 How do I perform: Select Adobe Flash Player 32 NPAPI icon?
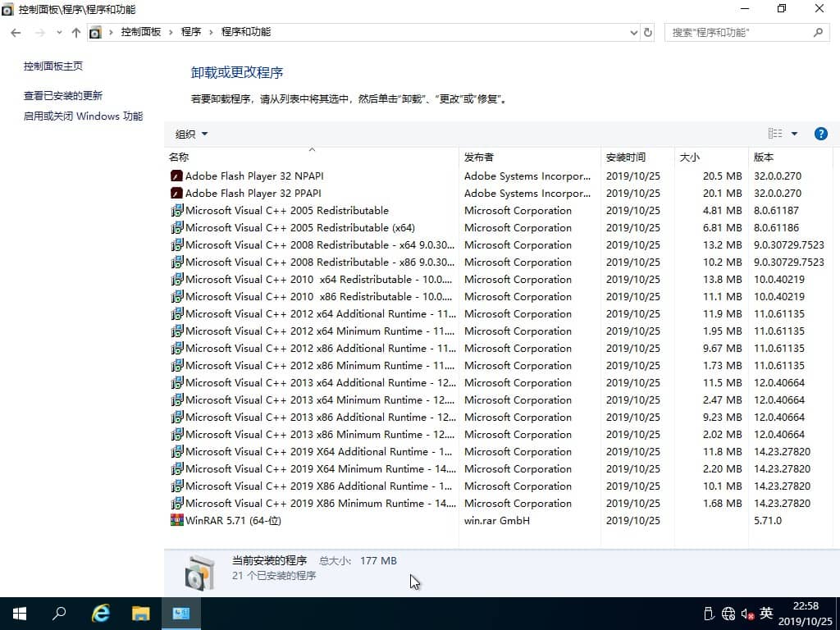177,176
